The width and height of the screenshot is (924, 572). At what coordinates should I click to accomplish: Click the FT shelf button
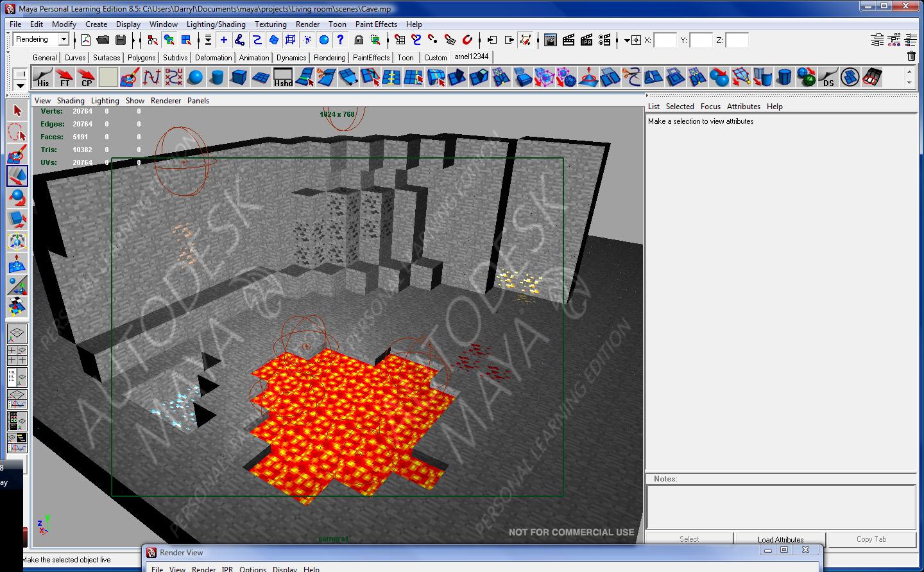coord(65,78)
